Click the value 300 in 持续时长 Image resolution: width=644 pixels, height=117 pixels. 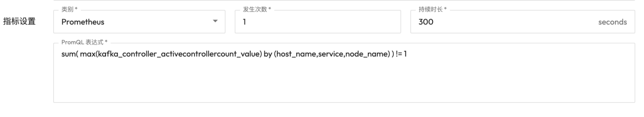(426, 22)
